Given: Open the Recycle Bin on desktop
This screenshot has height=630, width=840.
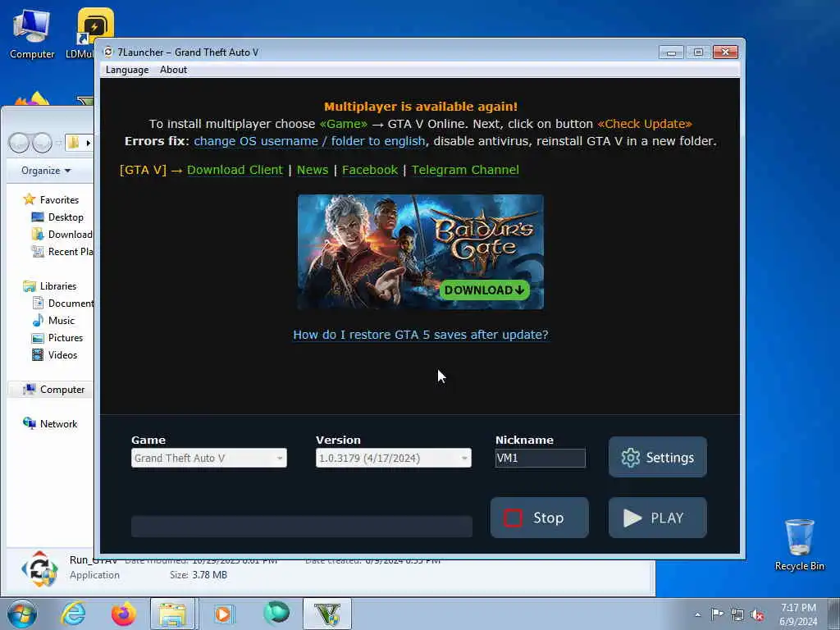Looking at the screenshot, I should pos(799,545).
